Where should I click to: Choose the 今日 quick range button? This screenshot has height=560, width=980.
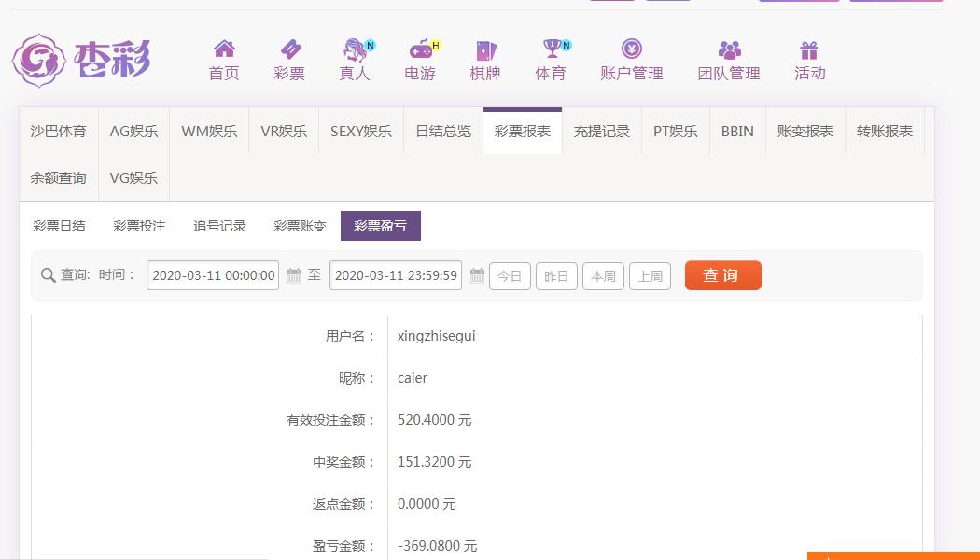click(x=510, y=275)
